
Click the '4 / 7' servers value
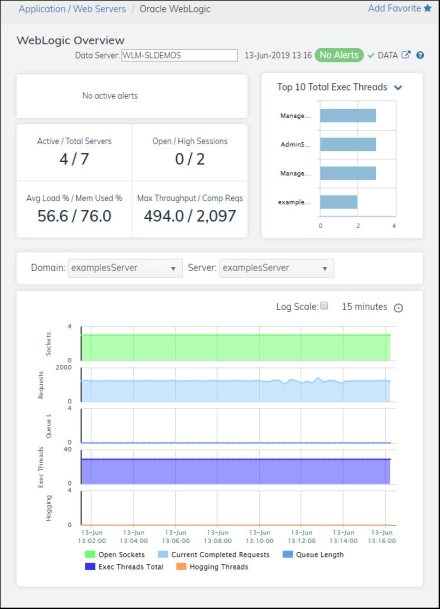(x=74, y=159)
